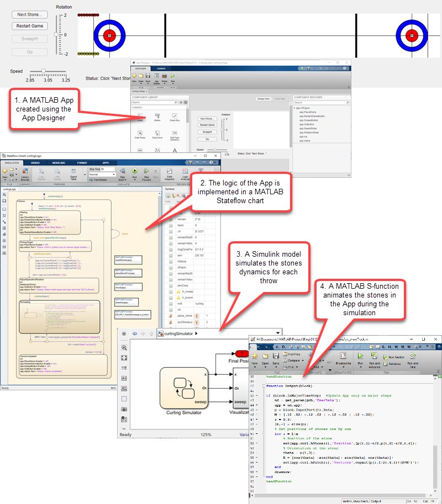Click the Share icon in App Designer

[x=165, y=77]
